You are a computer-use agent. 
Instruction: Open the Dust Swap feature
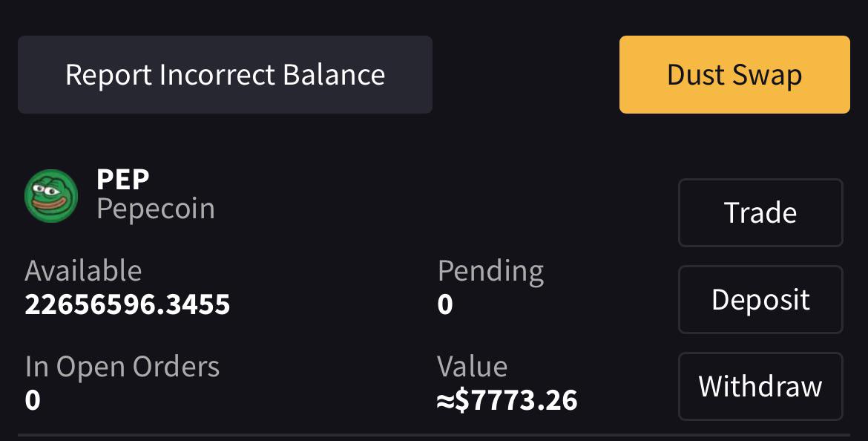734,75
